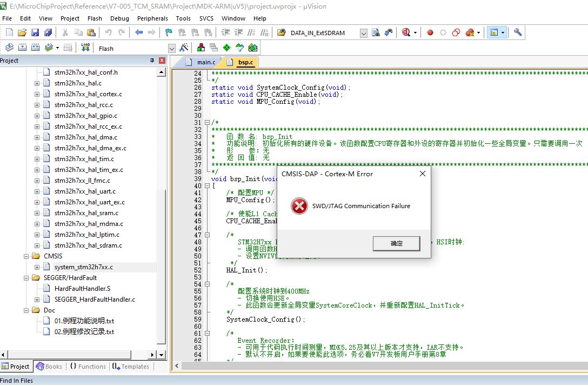Collapse the CMSIS folder
The height and width of the screenshot is (386, 588).
pyautogui.click(x=26, y=257)
